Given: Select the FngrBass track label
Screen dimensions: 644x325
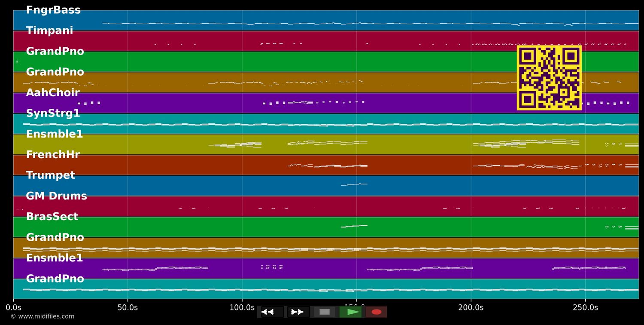Looking at the screenshot, I should pos(54,9).
